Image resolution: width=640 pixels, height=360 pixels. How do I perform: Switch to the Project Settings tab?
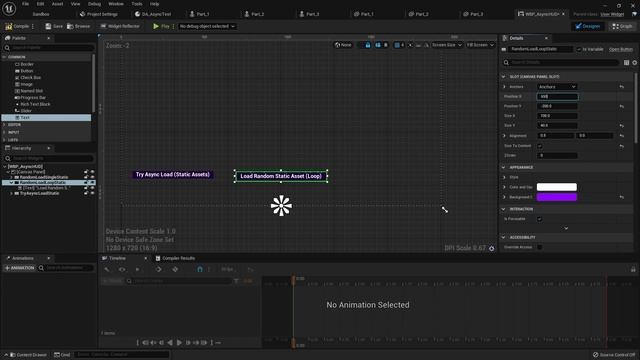tap(99, 14)
